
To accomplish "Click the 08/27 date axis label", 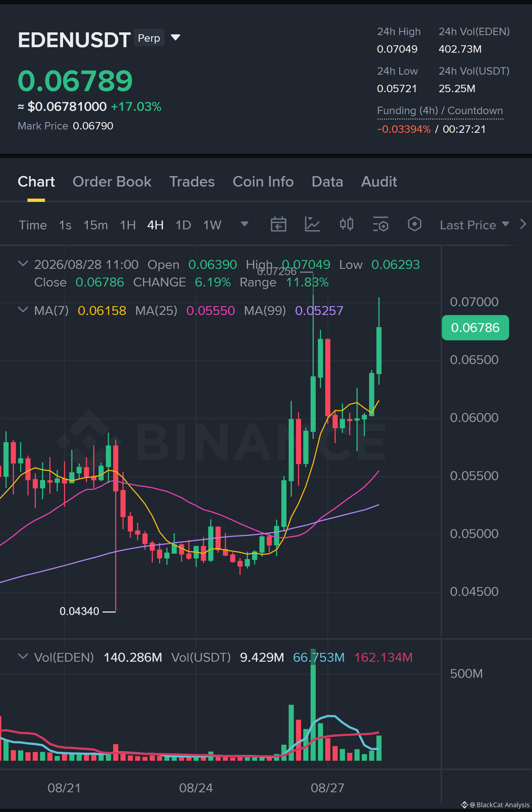I will coord(327,788).
